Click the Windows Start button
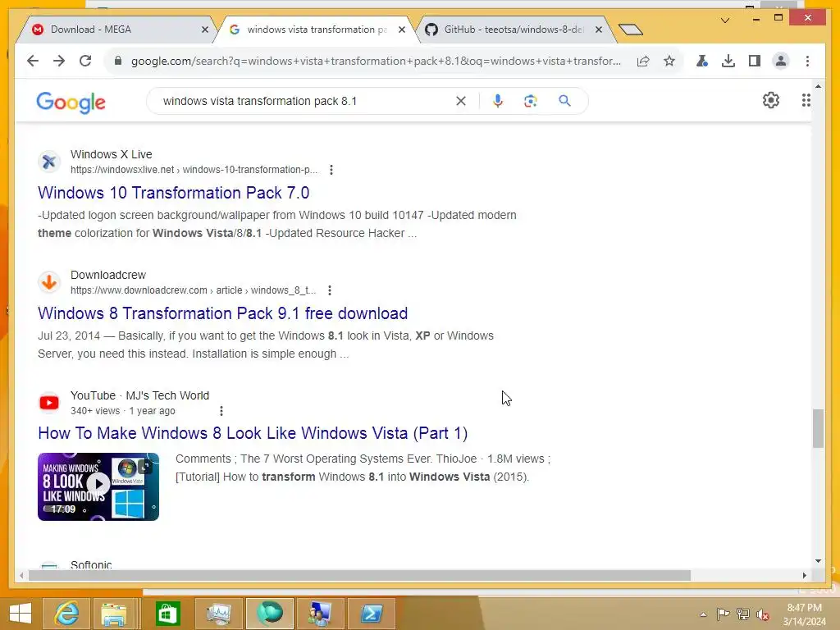 [21, 614]
